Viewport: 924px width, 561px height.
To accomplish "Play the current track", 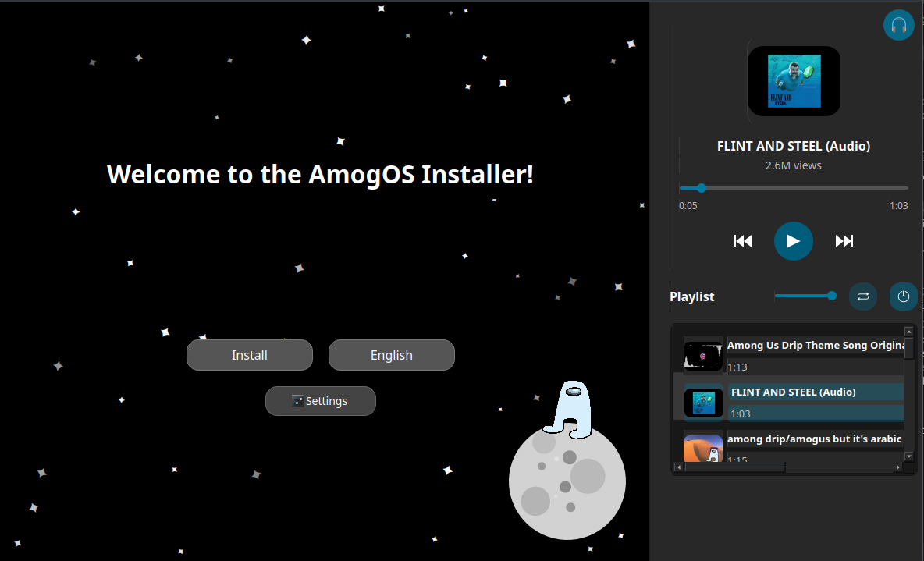I will pyautogui.click(x=793, y=241).
